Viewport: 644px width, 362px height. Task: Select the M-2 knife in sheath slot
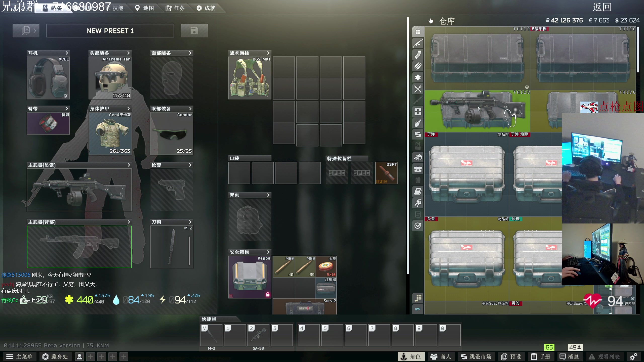pyautogui.click(x=172, y=247)
